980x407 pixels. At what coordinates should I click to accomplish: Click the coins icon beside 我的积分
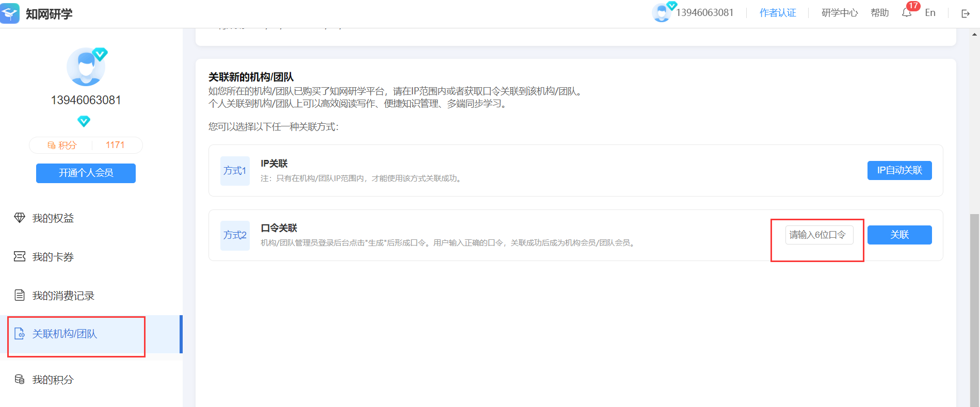point(20,379)
